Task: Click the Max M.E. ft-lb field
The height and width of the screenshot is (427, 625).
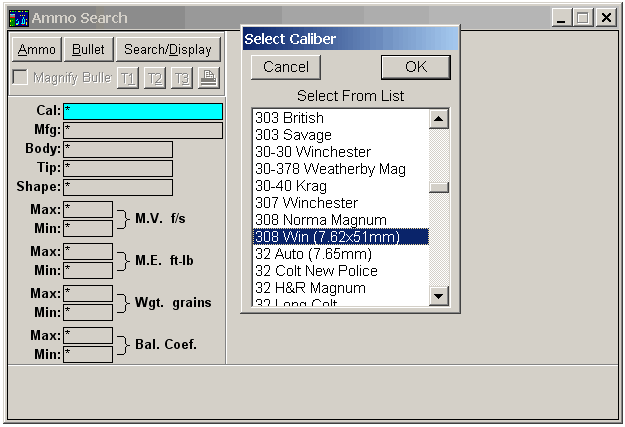Action: tap(88, 252)
